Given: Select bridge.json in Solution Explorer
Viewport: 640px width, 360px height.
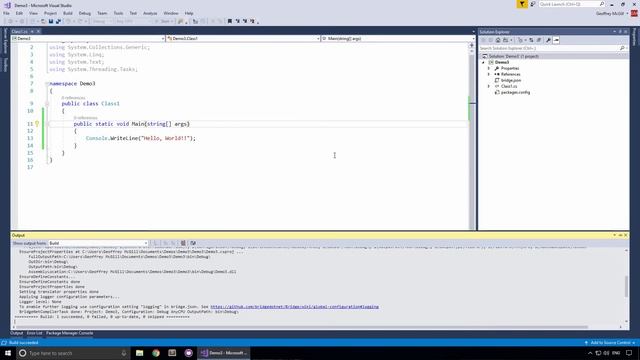Looking at the screenshot, I should 511,80.
